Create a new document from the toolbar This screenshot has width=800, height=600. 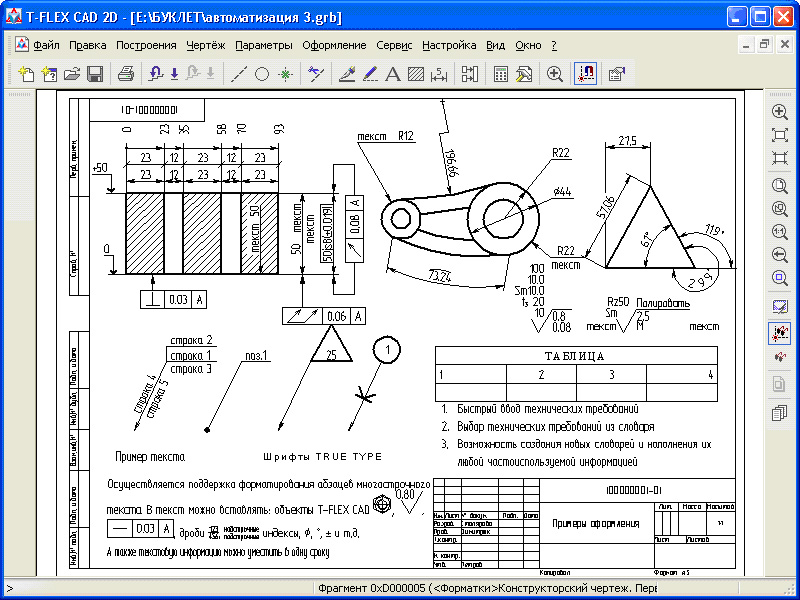point(27,74)
